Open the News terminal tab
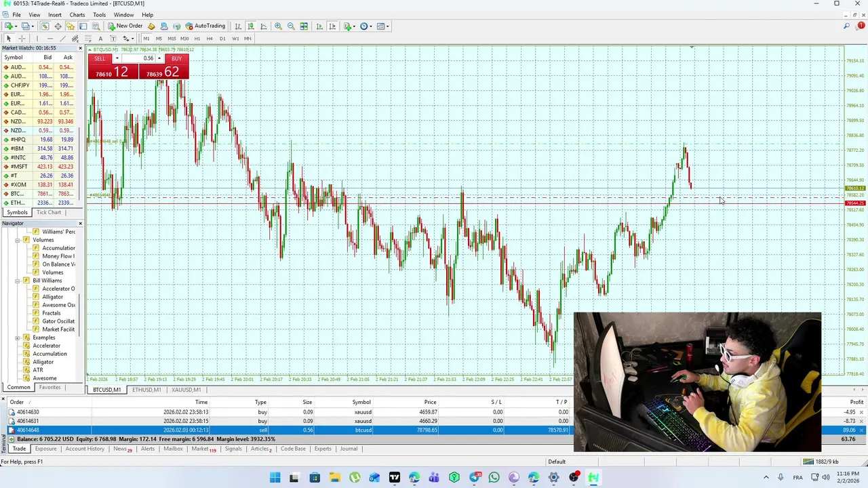 [x=122, y=449]
